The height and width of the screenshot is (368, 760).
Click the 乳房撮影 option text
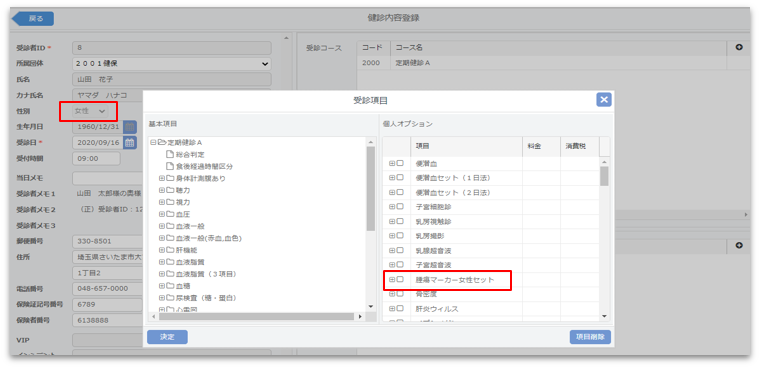[x=429, y=236]
